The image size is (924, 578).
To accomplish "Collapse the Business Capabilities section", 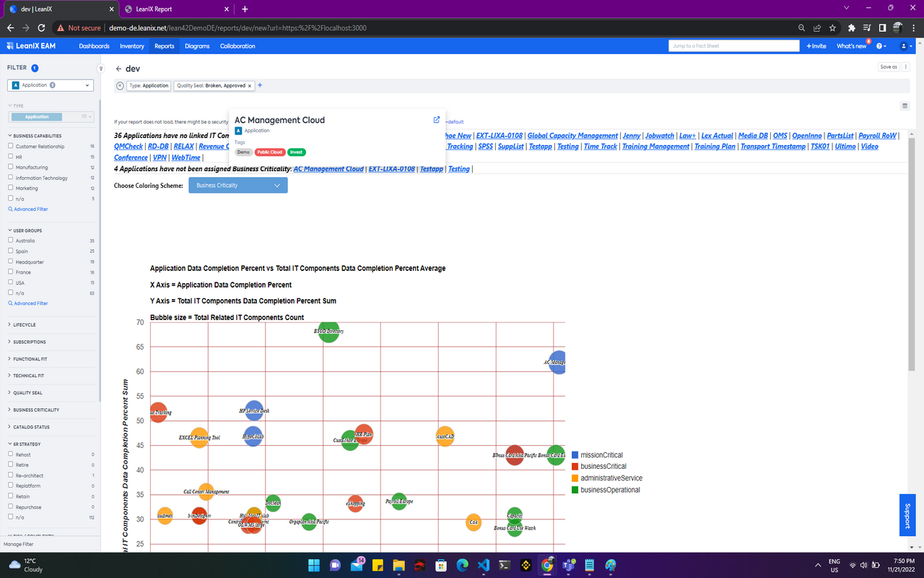I will (36, 136).
